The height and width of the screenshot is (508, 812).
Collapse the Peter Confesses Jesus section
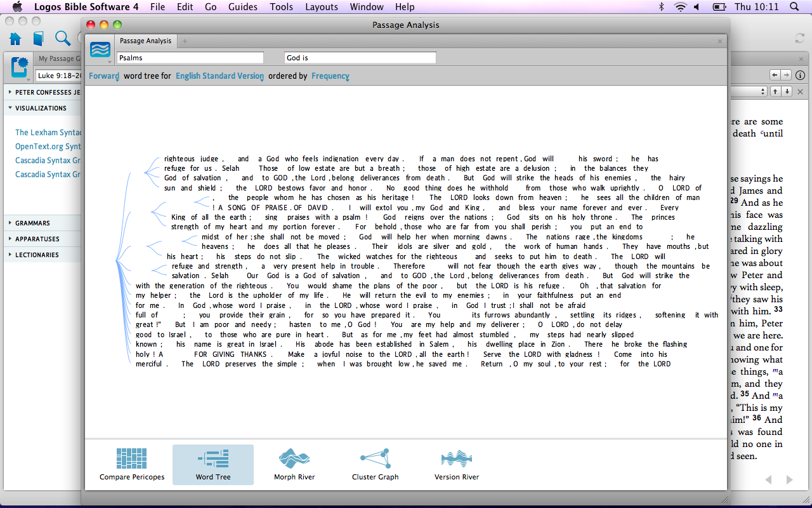pos(11,92)
